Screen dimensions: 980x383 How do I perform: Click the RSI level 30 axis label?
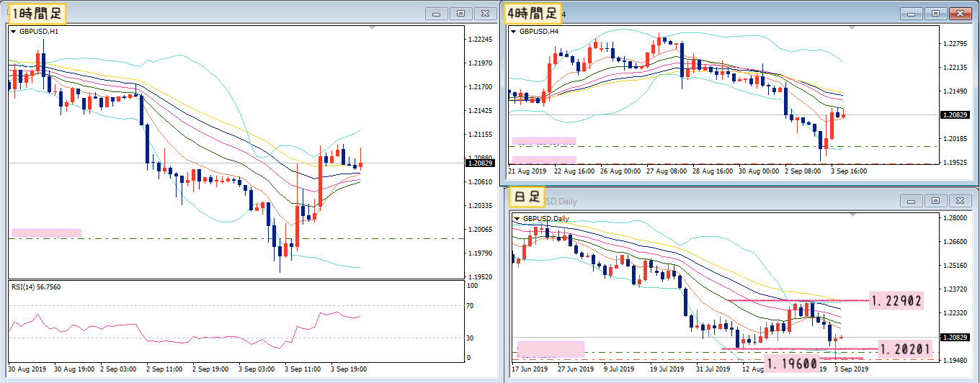471,338
